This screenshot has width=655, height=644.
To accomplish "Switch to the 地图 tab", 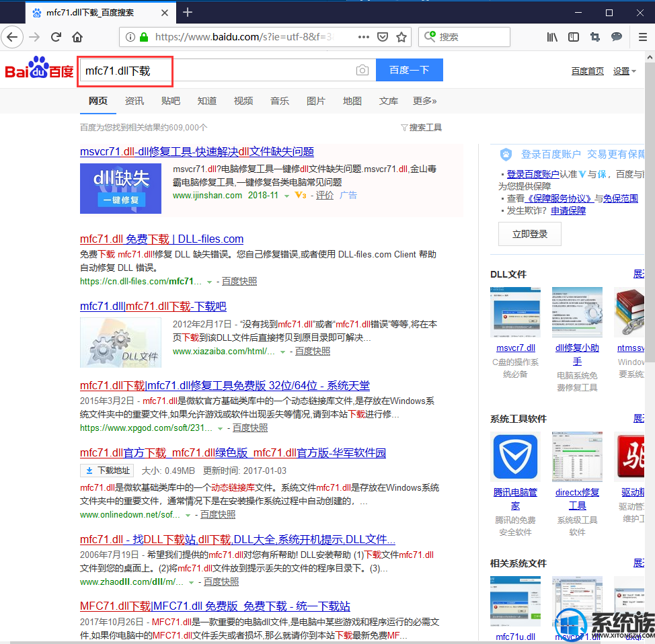I will click(x=352, y=101).
